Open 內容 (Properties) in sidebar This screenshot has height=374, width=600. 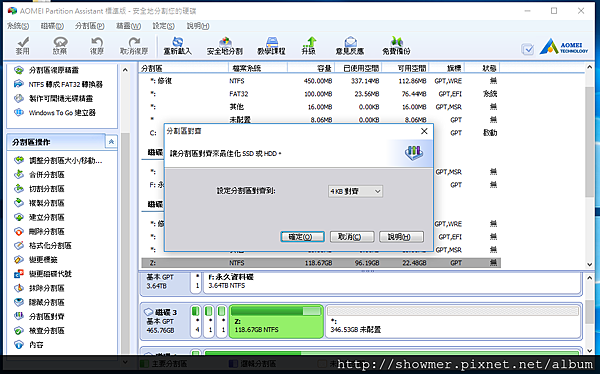click(x=29, y=345)
